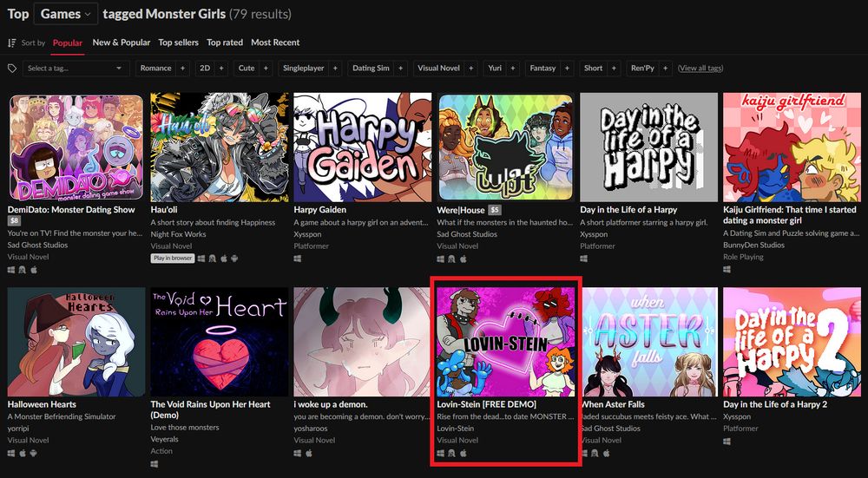Click Windows icon under Lovin-Stein demo
This screenshot has width=868, height=478.
(441, 453)
